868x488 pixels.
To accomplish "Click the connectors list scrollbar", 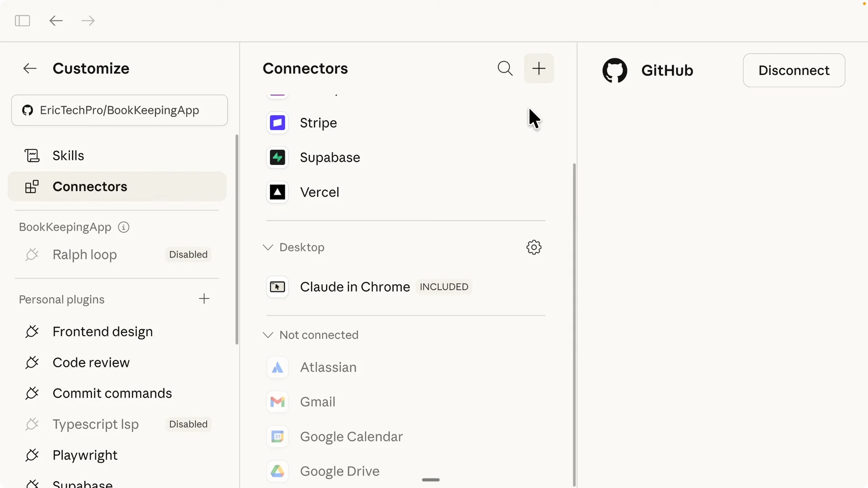I will tap(574, 324).
